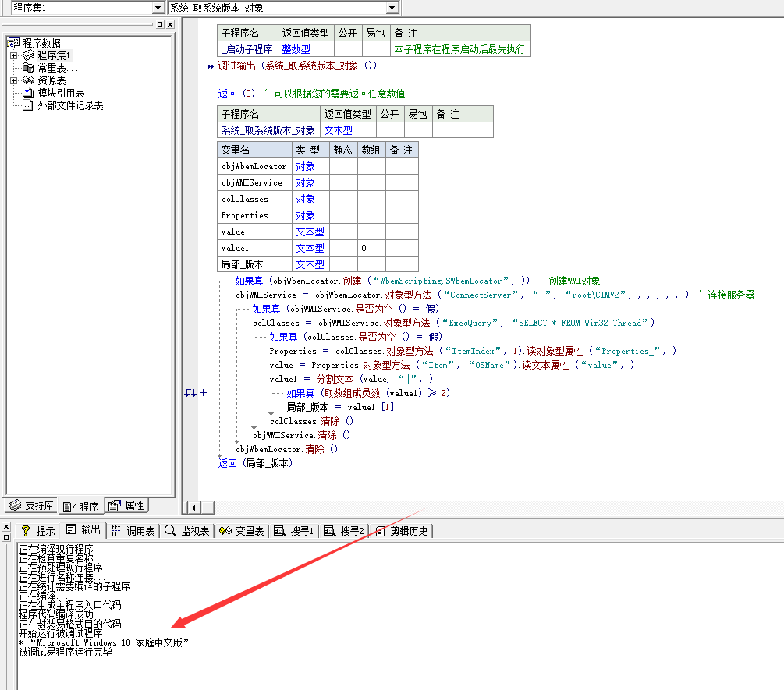This screenshot has width=784, height=690.
Task: Toggle the 静态 cell for objWbemLocator
Action: click(x=342, y=165)
